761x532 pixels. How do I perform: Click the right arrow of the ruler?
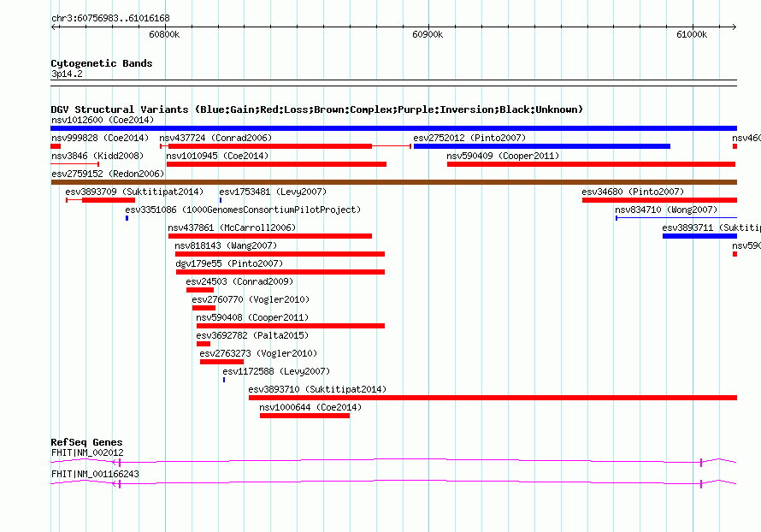(734, 27)
